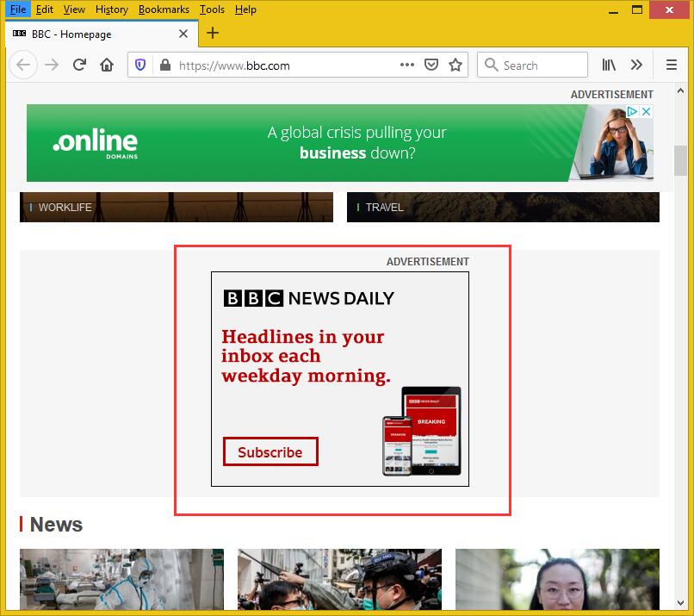
Task: Close the BBC - Homepage tab
Action: (x=183, y=34)
